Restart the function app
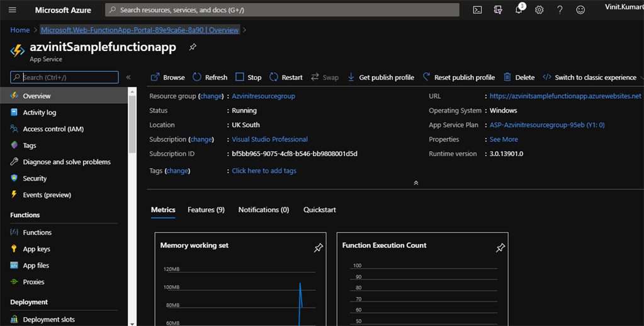Viewport: 644px width, 326px height. click(x=286, y=77)
